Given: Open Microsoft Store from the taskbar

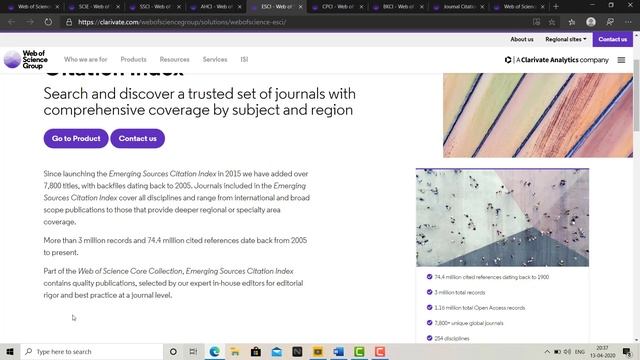Looking at the screenshot, I should pos(256,351).
